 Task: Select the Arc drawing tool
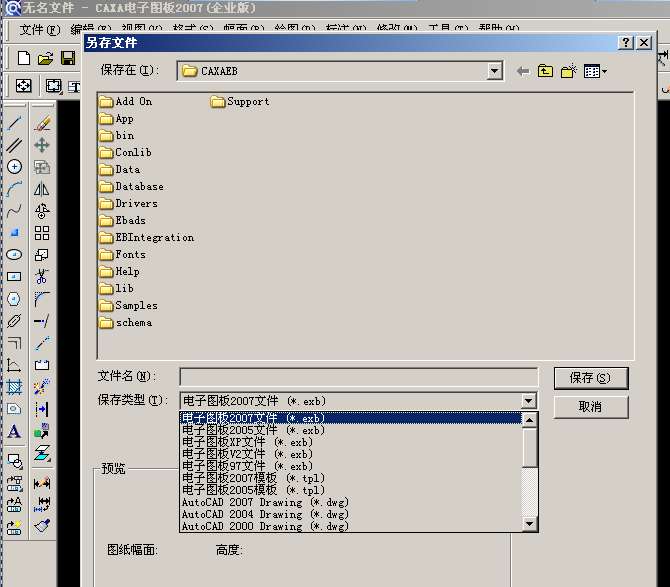[14, 188]
